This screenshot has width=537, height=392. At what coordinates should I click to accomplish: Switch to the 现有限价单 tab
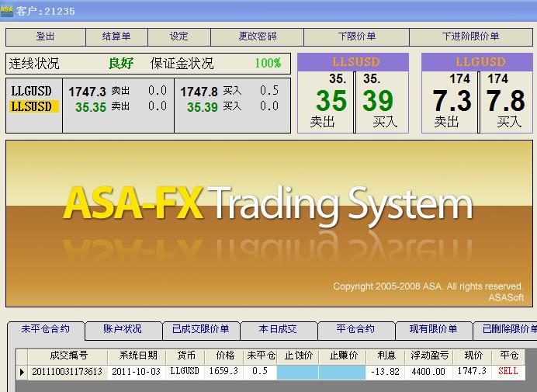(433, 329)
